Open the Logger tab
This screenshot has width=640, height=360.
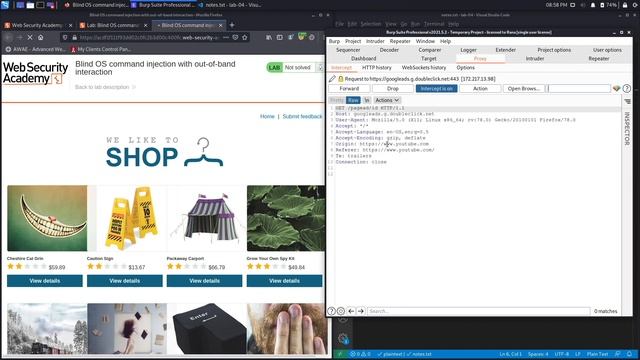pos(468,50)
